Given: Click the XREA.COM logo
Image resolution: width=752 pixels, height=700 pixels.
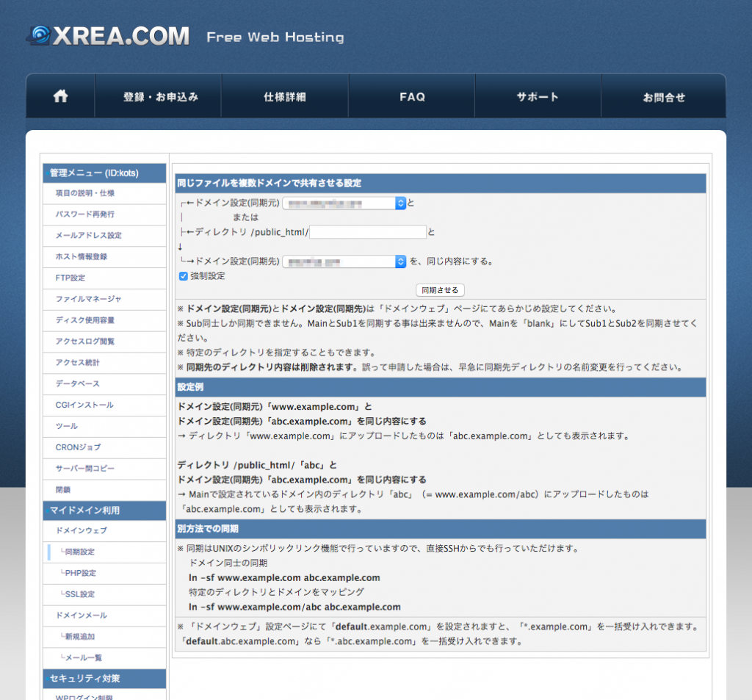Looking at the screenshot, I should pyautogui.click(x=110, y=36).
